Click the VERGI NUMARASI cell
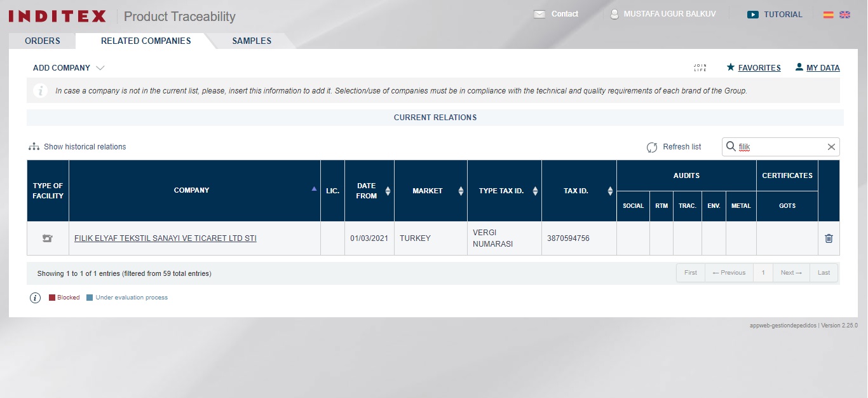Image resolution: width=868 pixels, height=398 pixels. (504, 238)
